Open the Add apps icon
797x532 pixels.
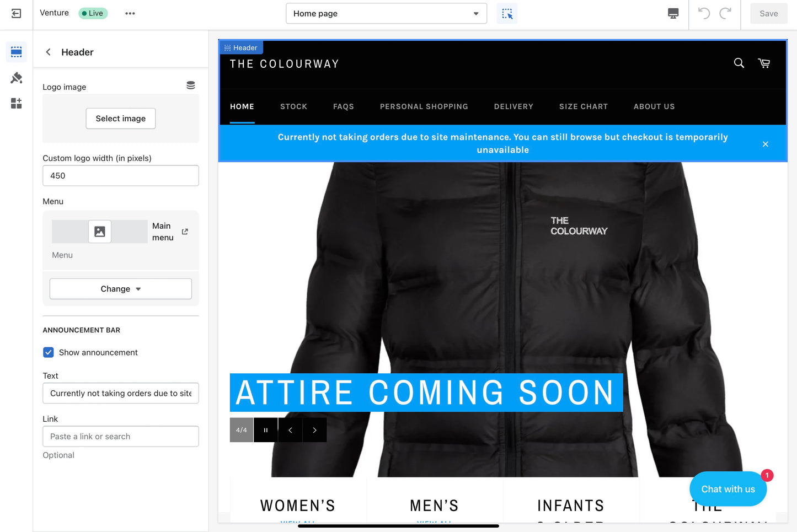pyautogui.click(x=17, y=103)
